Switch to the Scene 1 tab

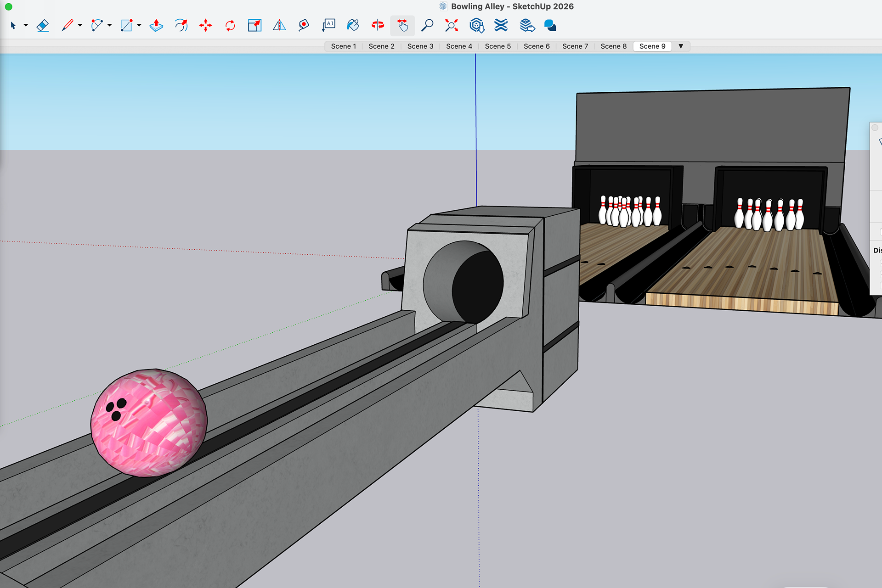[343, 46]
